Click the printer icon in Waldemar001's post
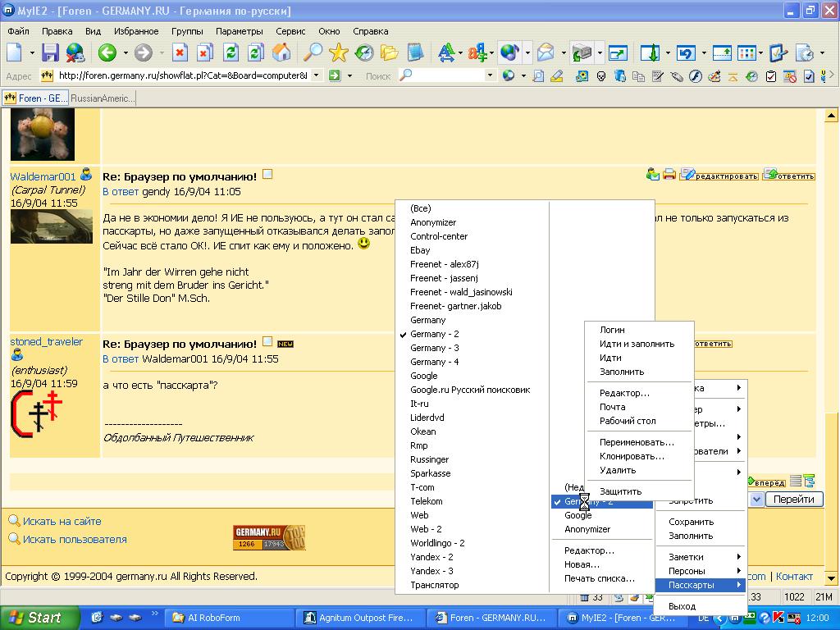The image size is (840, 630). click(669, 174)
